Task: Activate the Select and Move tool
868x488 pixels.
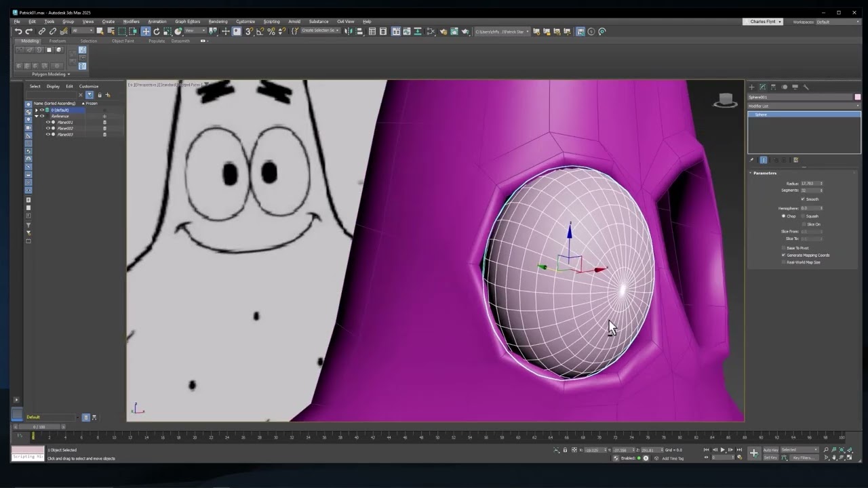Action: (x=145, y=31)
